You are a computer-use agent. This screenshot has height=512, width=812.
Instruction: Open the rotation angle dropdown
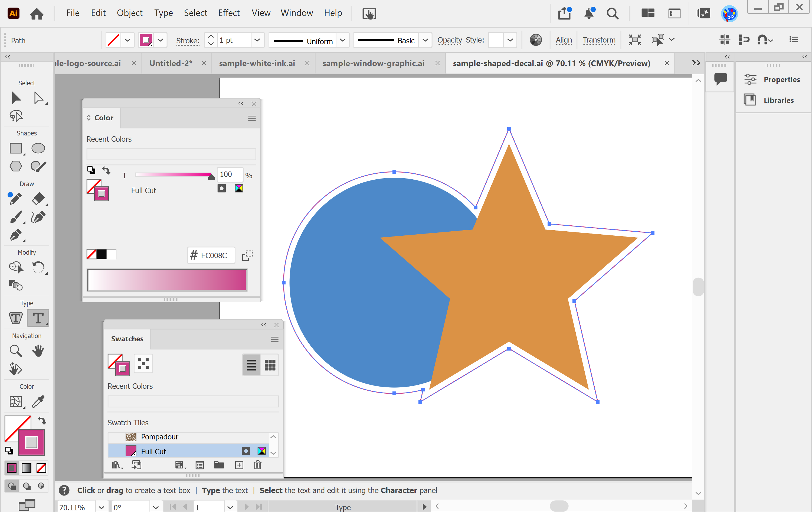click(x=155, y=507)
